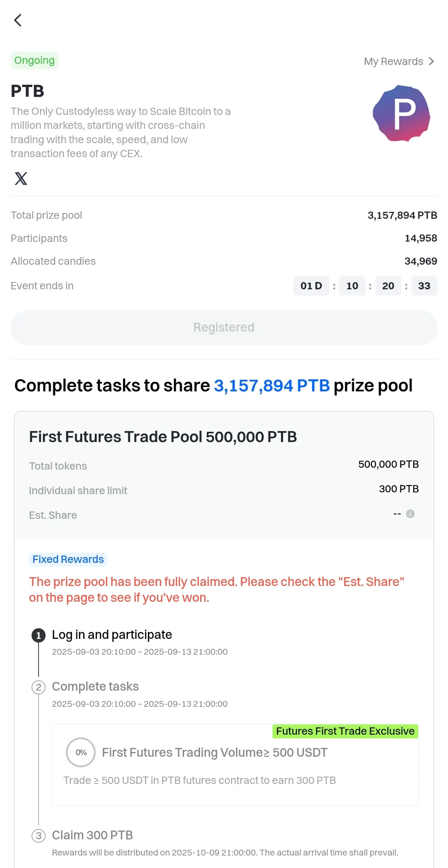The width and height of the screenshot is (448, 868).
Task: Click the 0% progress ring indicator
Action: [81, 752]
